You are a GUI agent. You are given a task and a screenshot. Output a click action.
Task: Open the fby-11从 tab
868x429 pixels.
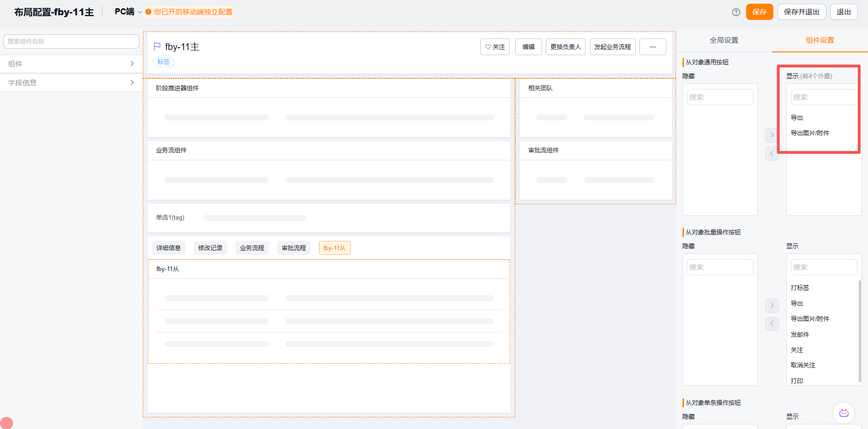[334, 247]
